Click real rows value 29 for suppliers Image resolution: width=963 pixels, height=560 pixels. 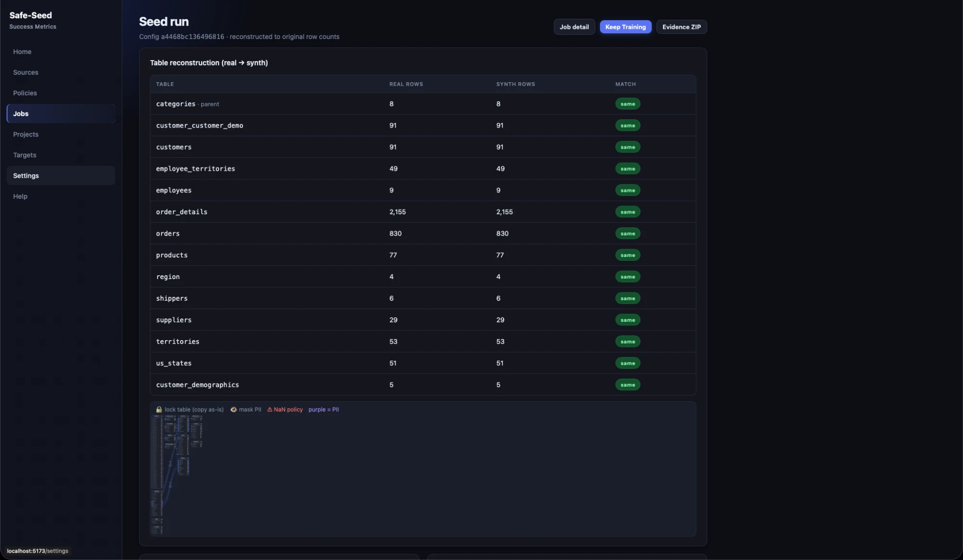pyautogui.click(x=393, y=320)
